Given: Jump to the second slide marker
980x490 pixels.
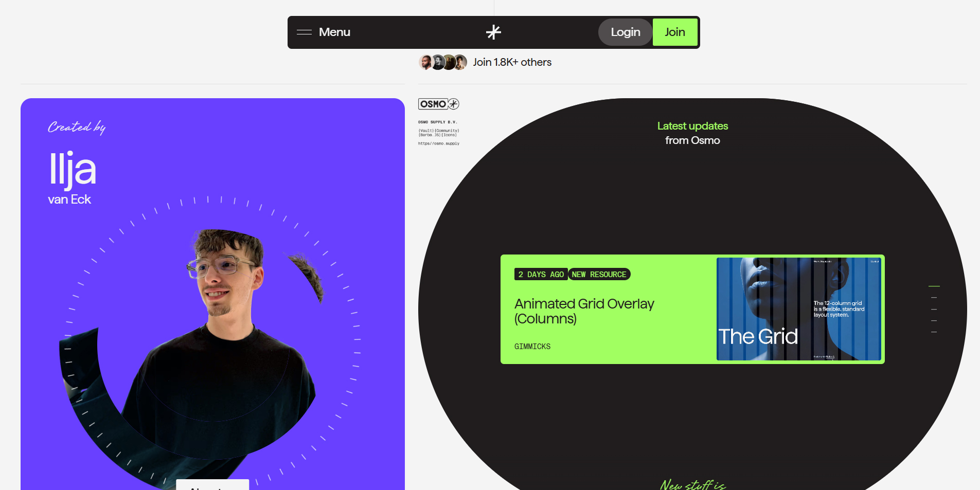Looking at the screenshot, I should coord(934,298).
